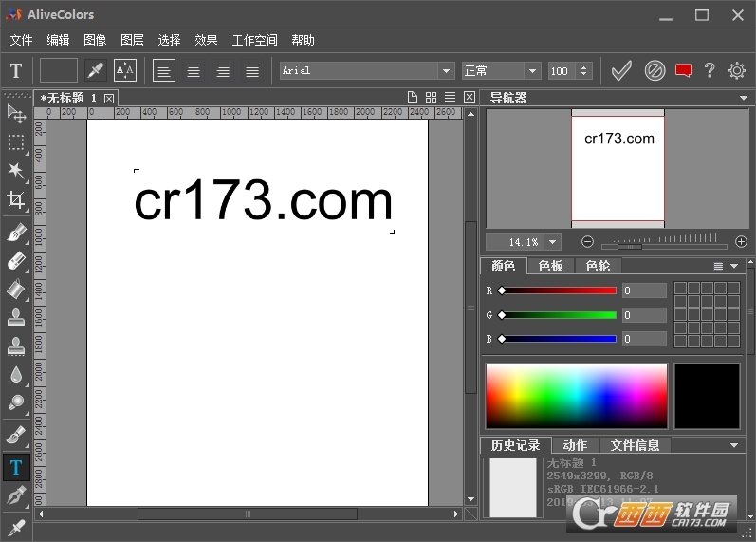Open the color panel menu arrow
Image resolution: width=756 pixels, height=542 pixels.
pos(734,266)
